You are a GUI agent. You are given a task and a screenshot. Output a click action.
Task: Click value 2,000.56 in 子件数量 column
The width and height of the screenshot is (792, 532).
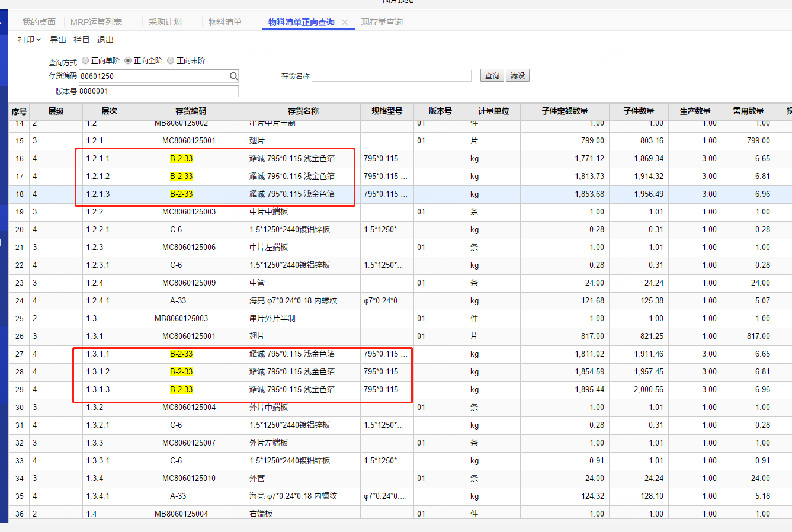pos(649,390)
